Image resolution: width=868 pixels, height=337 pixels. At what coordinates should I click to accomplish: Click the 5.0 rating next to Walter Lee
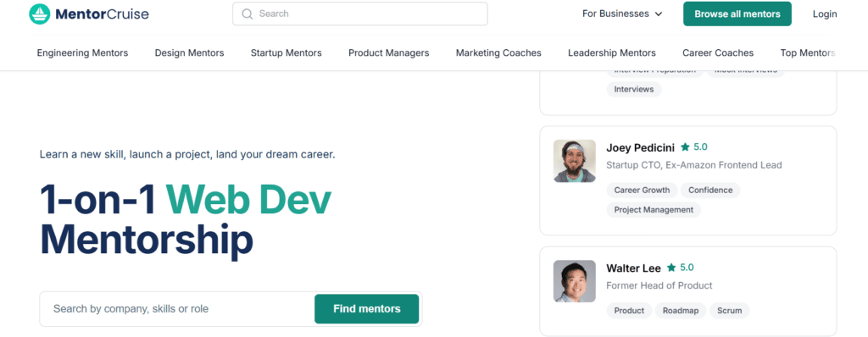pyautogui.click(x=687, y=268)
